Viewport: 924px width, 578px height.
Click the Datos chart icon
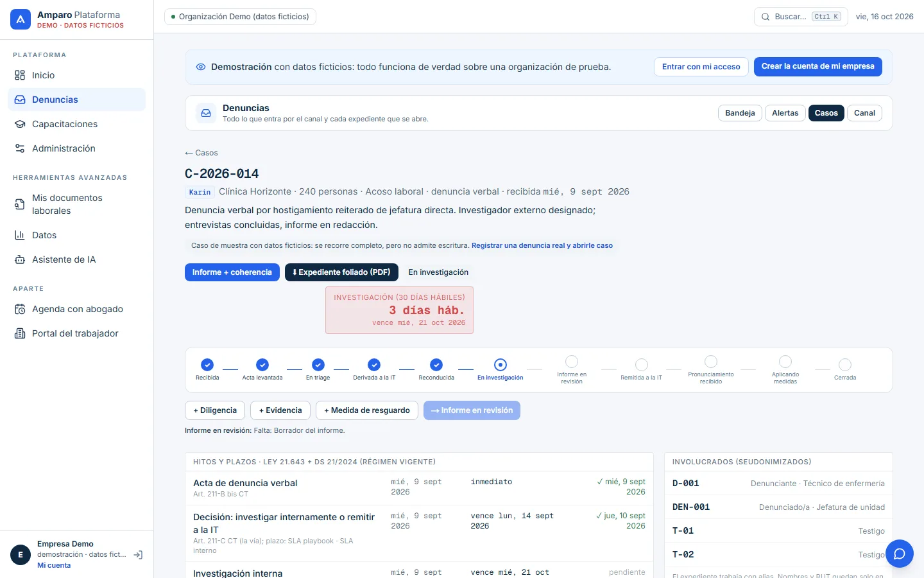click(20, 235)
